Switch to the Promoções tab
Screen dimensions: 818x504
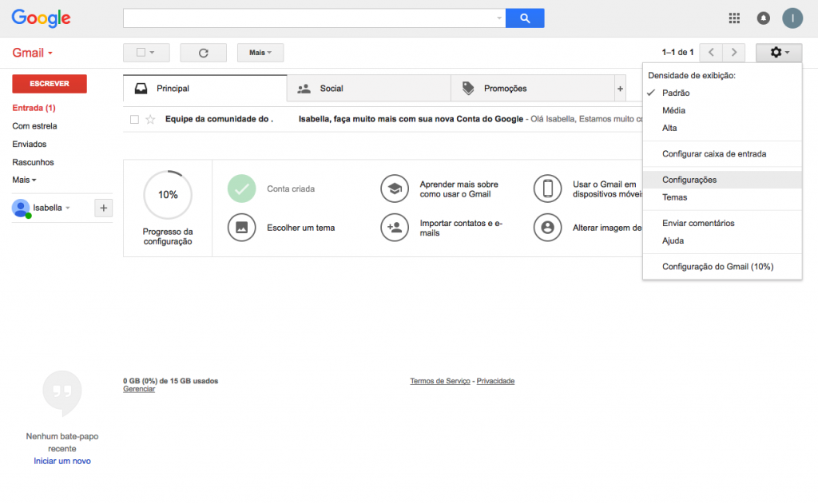point(533,89)
